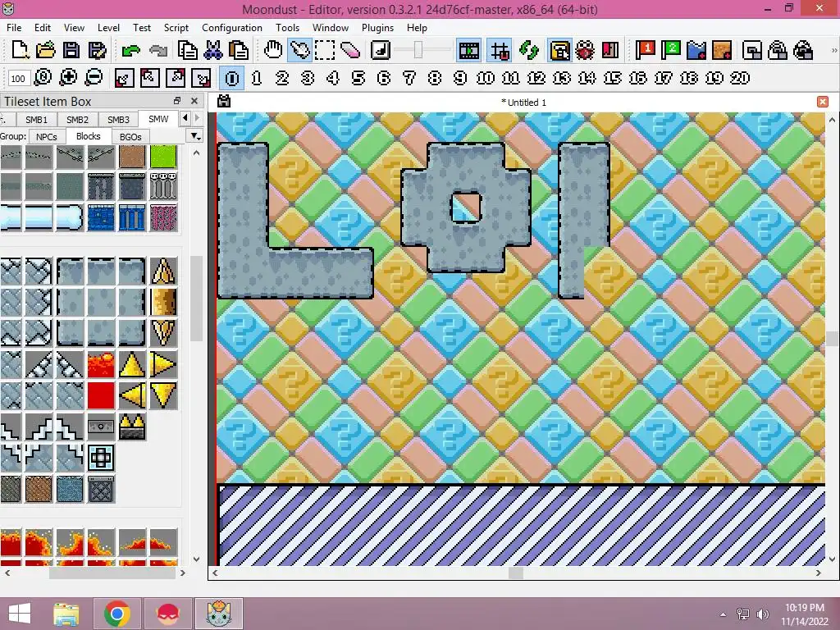Open the tileset group dropdown arrow
840x630 pixels.
click(x=196, y=136)
